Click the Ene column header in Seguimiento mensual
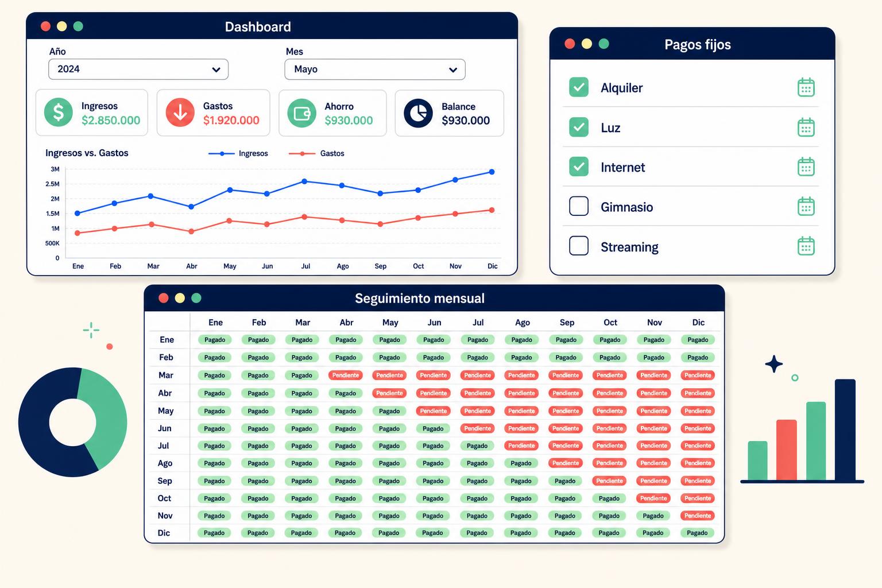The height and width of the screenshot is (588, 882). [215, 323]
